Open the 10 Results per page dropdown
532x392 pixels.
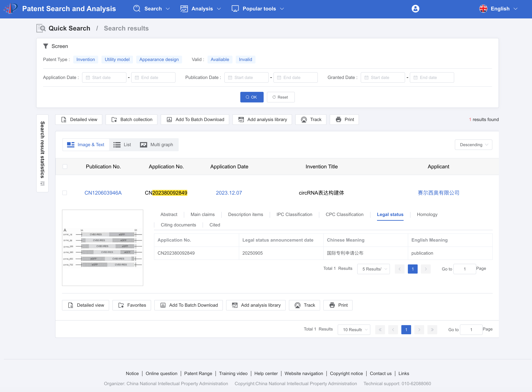(354, 330)
